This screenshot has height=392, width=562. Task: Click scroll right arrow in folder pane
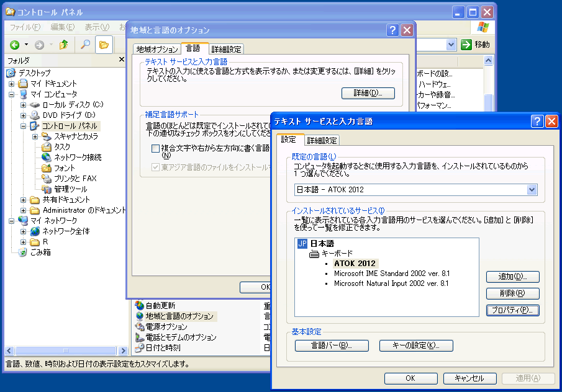tap(123, 351)
